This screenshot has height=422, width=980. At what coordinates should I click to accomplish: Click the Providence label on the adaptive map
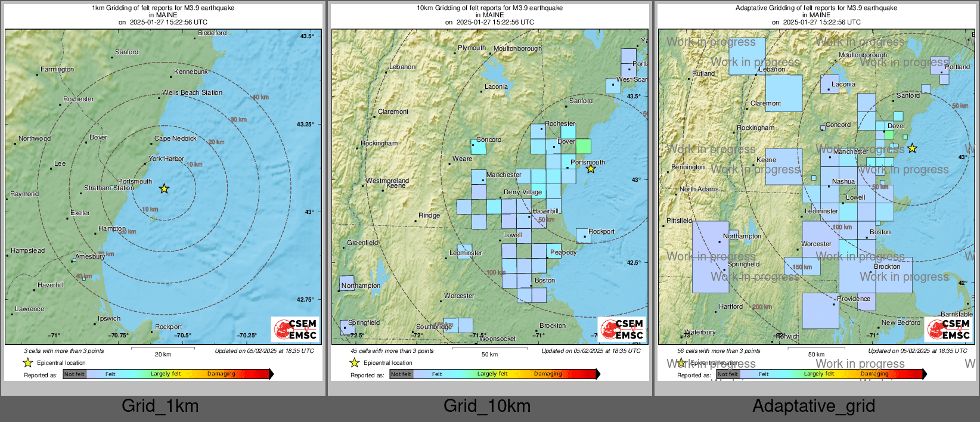tap(854, 299)
